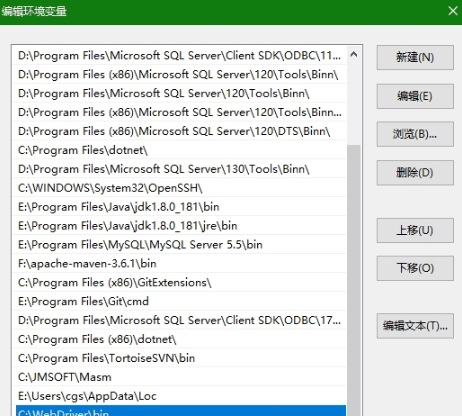Select D:\Program Files\Microsoft SQL Server\120\Tools\Binn\ row
Viewport: 462px width, 416px height.
(x=180, y=93)
